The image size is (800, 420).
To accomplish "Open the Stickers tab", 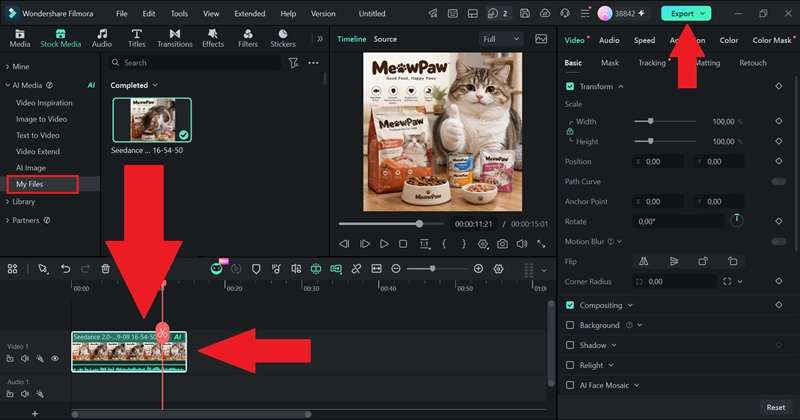I will click(283, 38).
